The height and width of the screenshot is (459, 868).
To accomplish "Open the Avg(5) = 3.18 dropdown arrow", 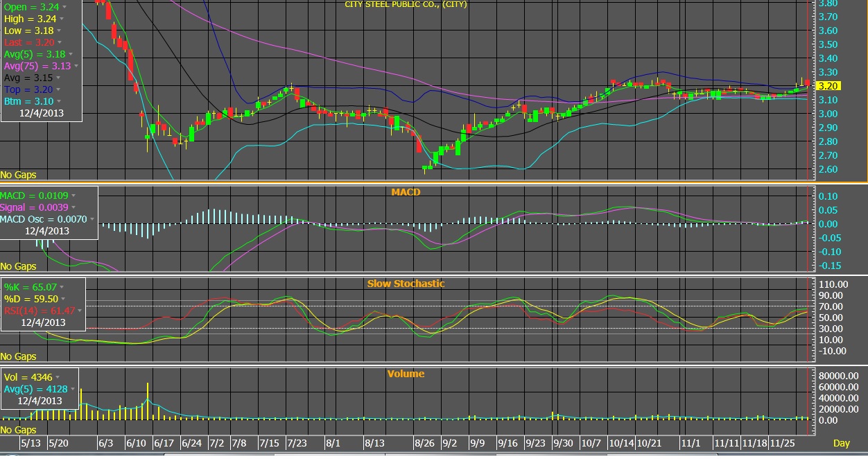I will coord(69,54).
